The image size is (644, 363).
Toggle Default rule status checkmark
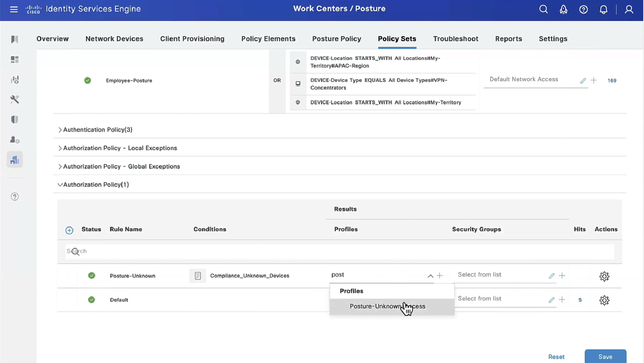92,300
